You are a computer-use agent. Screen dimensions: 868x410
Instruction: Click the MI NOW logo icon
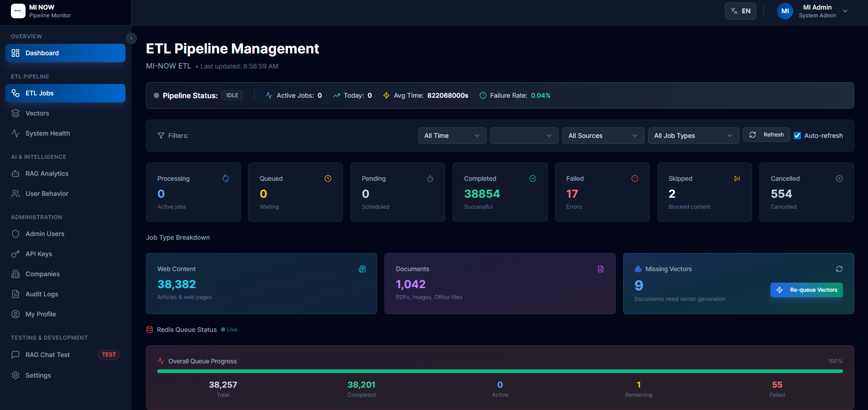pyautogui.click(x=18, y=11)
